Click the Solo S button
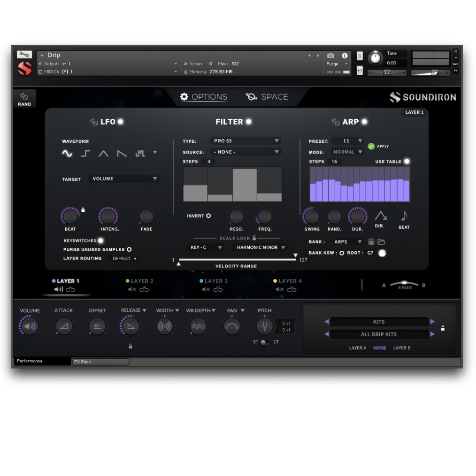Screen dimensions: 476x476 tap(359, 56)
